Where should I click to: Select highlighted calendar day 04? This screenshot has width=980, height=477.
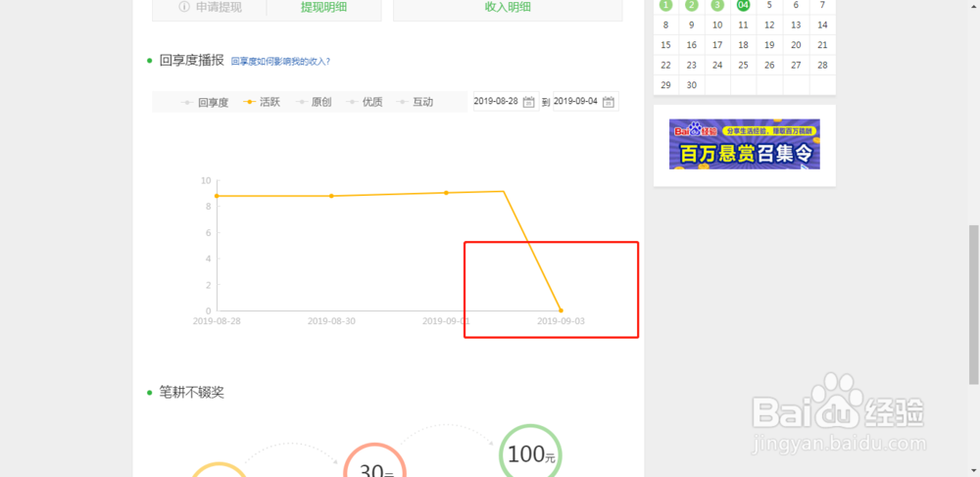tap(743, 5)
